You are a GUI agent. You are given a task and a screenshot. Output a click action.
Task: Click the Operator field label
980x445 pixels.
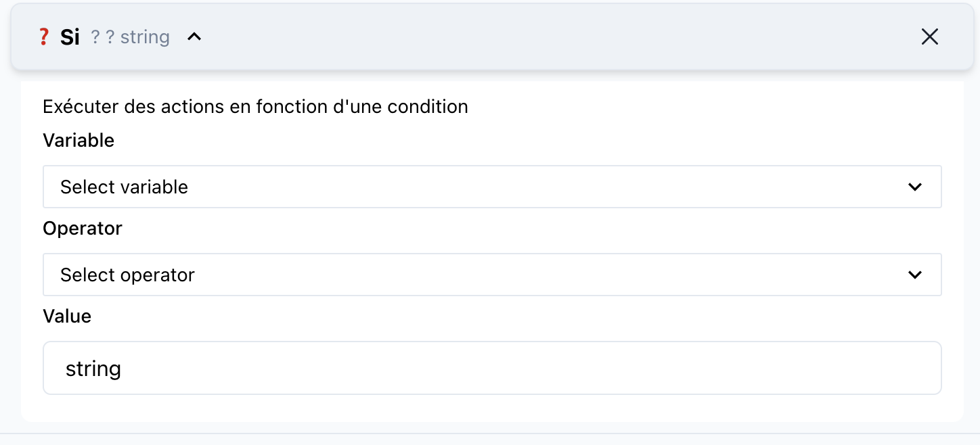(x=83, y=229)
